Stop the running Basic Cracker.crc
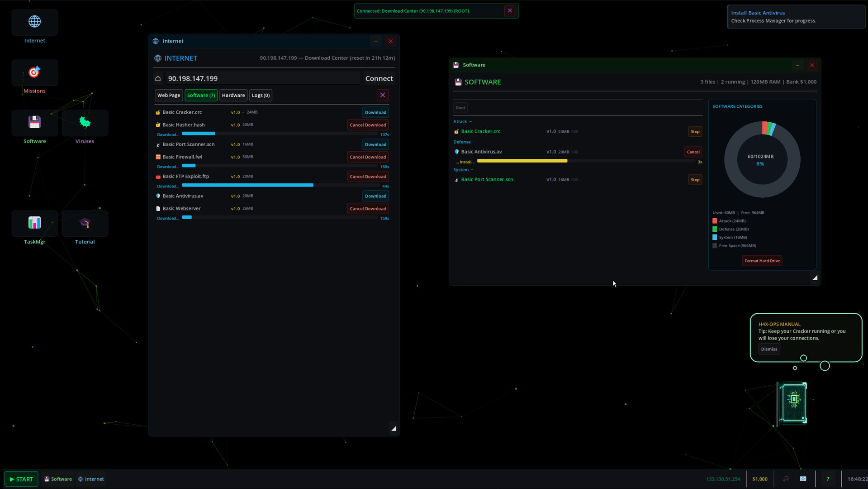 click(x=695, y=132)
